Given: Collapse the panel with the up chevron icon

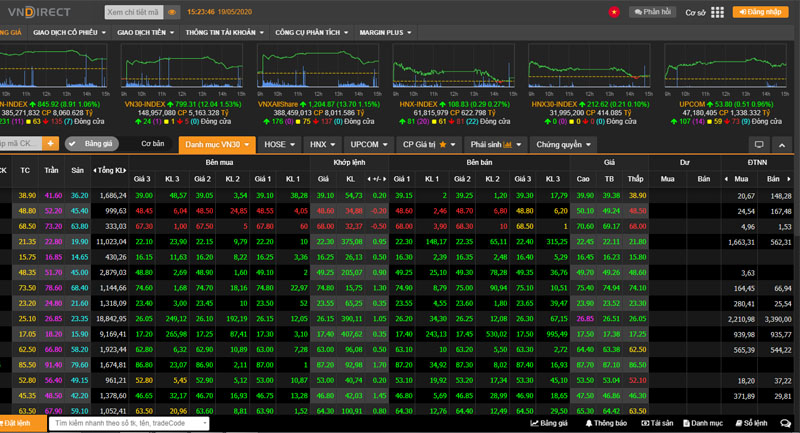Looking at the screenshot, I should pyautogui.click(x=782, y=145).
